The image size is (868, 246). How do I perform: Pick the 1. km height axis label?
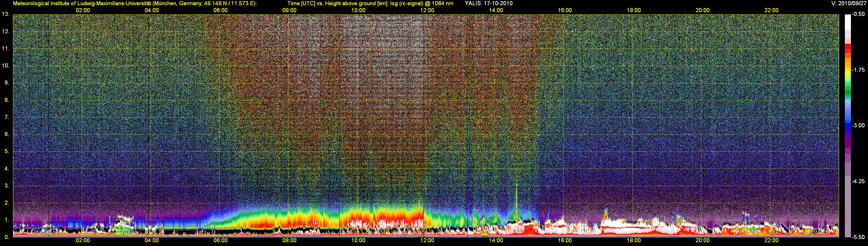coord(7,220)
